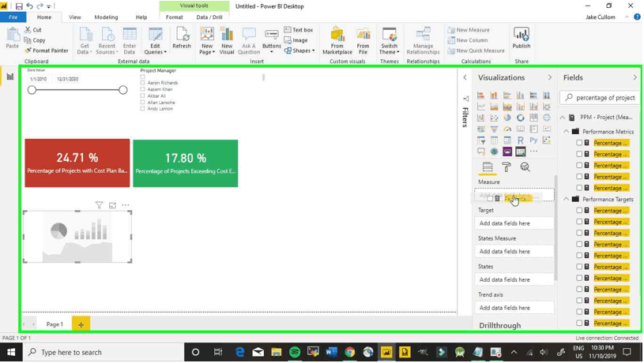This screenshot has height=363, width=644.
Task: Click the visual header filter icon
Action: (99, 205)
